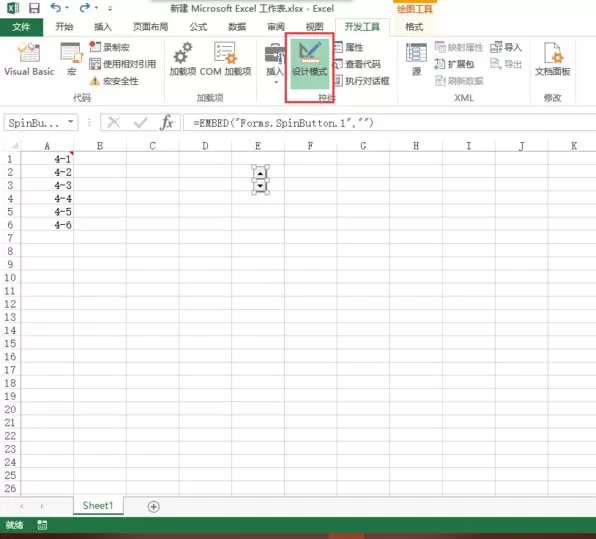
Task: Click XML Import
Action: (506, 47)
